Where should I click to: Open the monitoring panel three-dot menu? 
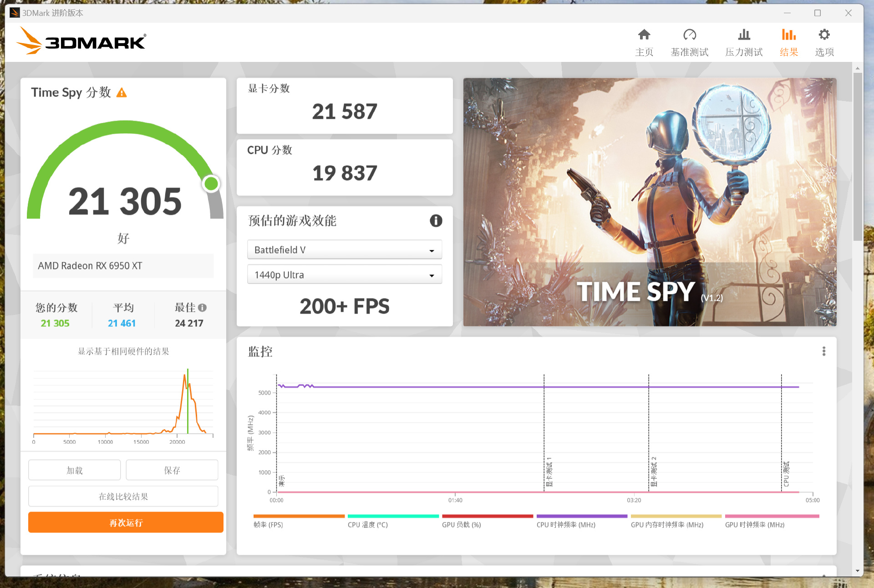click(x=823, y=351)
